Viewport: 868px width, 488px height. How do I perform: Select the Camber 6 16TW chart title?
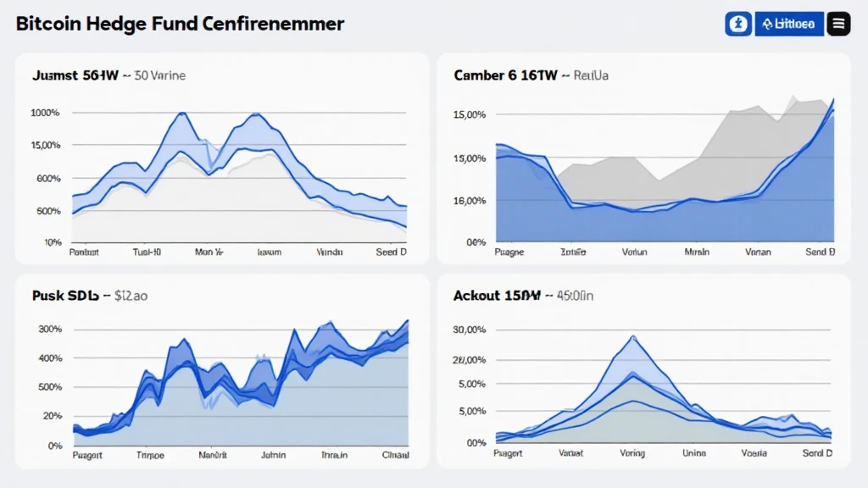click(506, 75)
